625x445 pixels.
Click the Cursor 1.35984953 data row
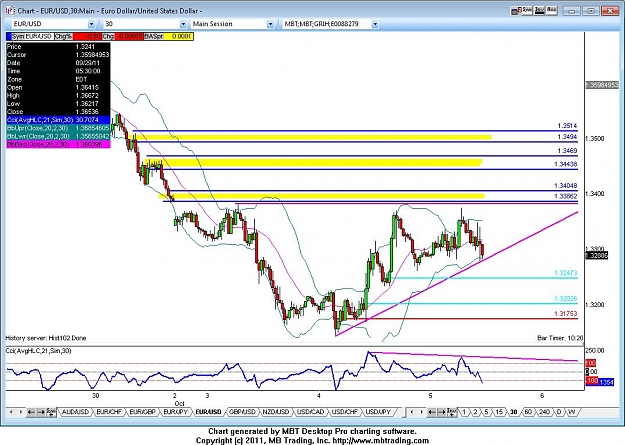pyautogui.click(x=58, y=55)
